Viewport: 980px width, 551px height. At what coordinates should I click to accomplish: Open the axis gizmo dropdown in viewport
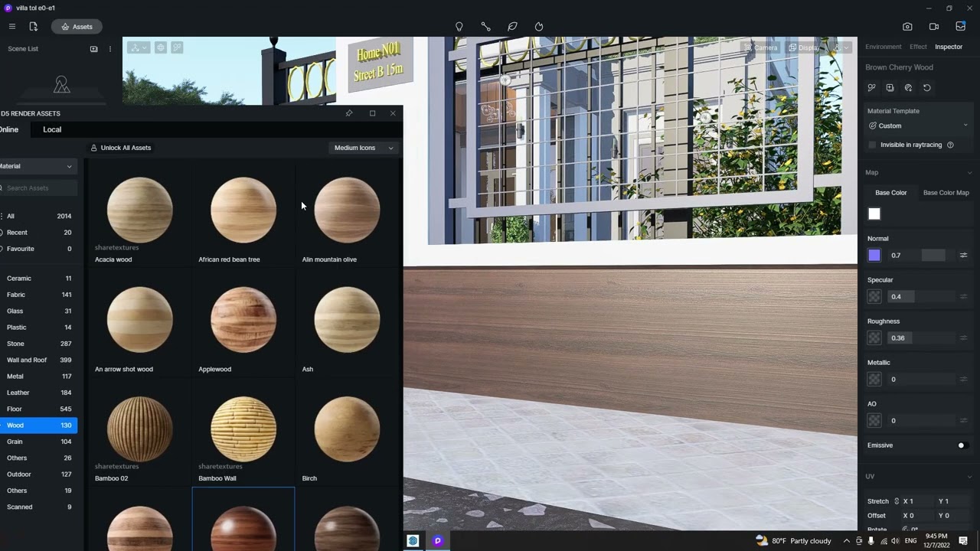(139, 47)
